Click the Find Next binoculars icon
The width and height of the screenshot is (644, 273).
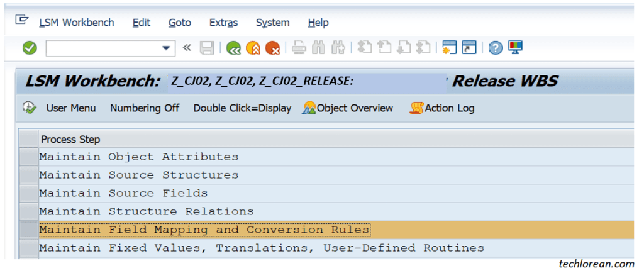[338, 48]
